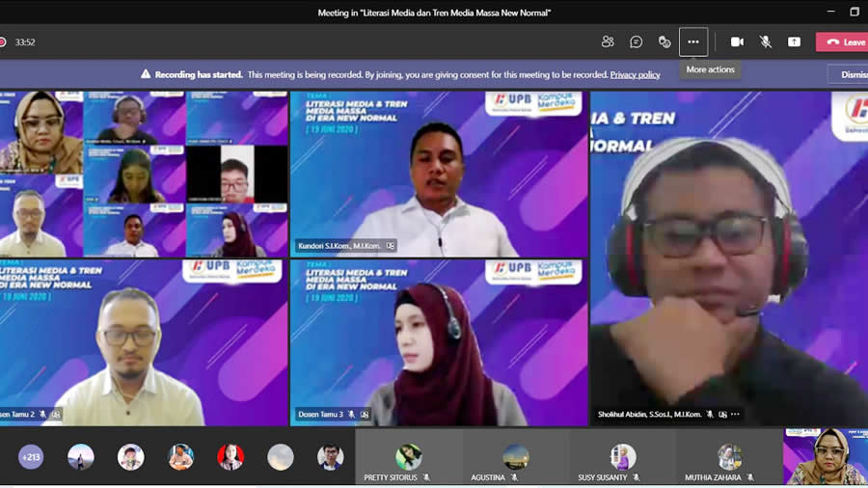
Task: Click the pin icon beside Kundori's name
Action: point(391,246)
